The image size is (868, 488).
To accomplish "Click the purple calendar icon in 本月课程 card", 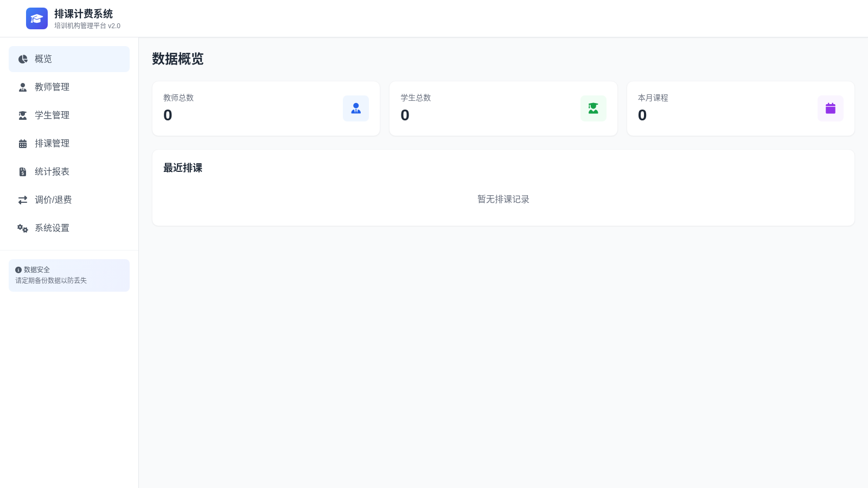I will click(x=831, y=108).
